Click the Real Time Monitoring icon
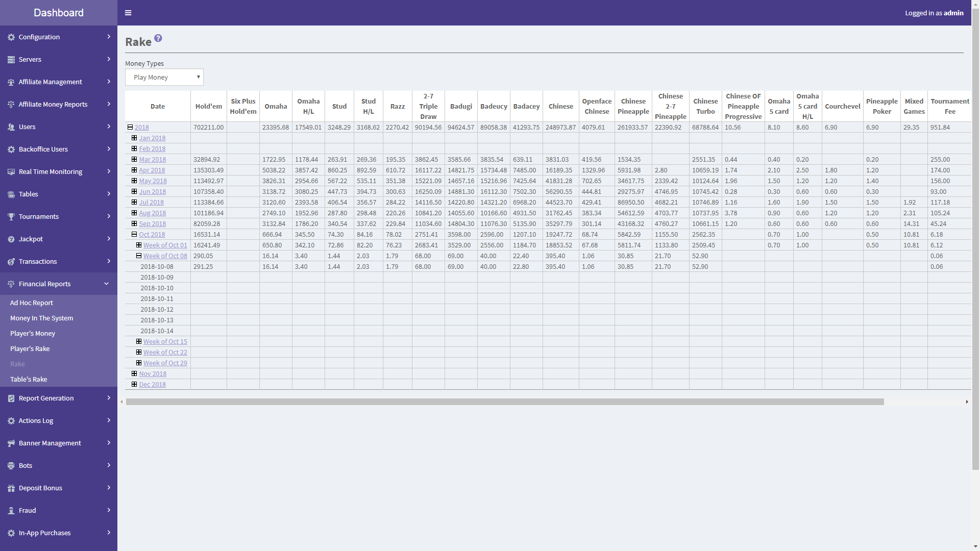980x551 pixels. pos(11,172)
